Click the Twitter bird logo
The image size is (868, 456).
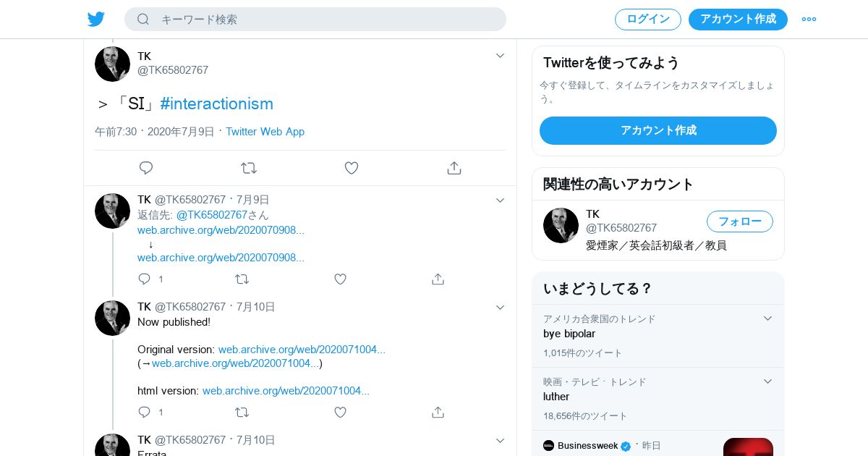96,20
